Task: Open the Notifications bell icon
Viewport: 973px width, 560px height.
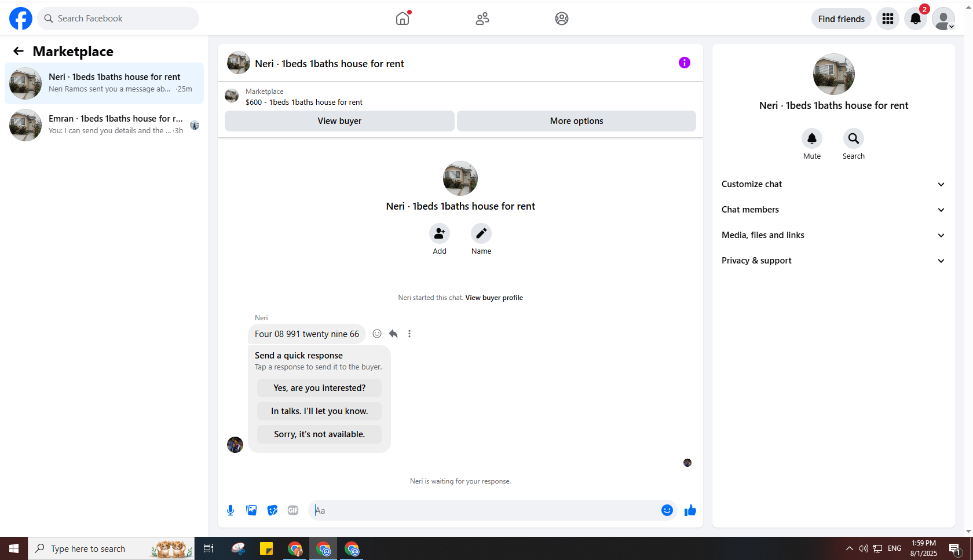Action: 916,19
